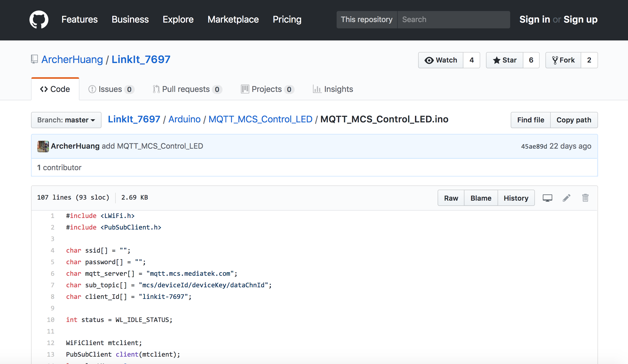Open the Pricing page link
The width and height of the screenshot is (628, 364).
[x=287, y=20]
